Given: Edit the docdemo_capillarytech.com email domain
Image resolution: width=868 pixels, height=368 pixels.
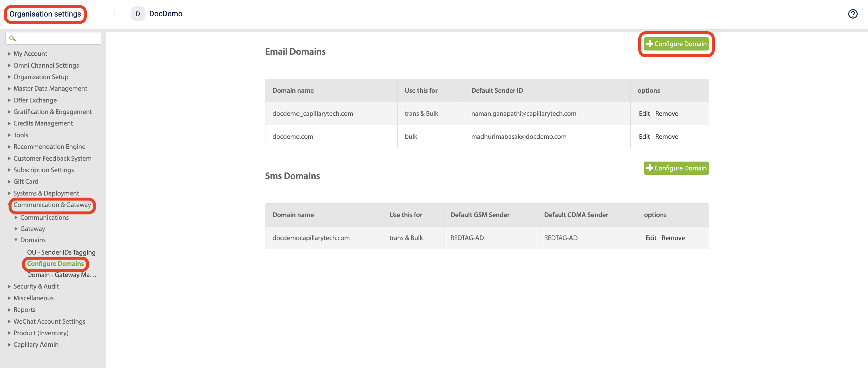Looking at the screenshot, I should click(644, 114).
